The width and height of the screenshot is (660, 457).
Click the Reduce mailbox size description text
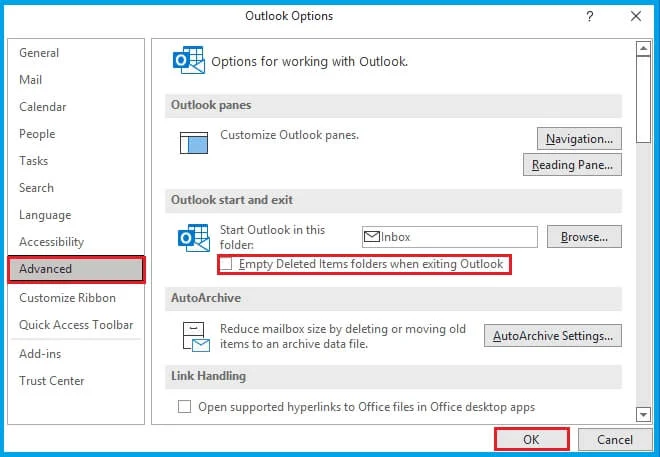point(343,336)
